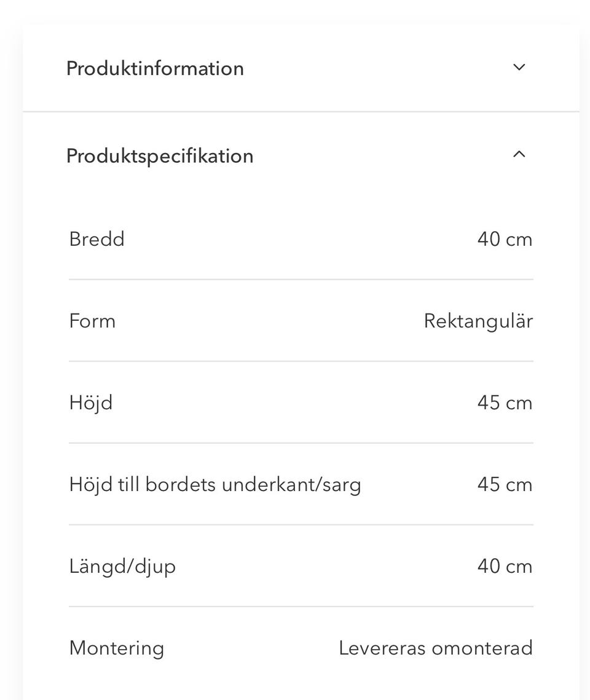Viewport: 590px width, 700px height.
Task: Select the Höjd till bordets underkant/sarg label
Action: (x=215, y=484)
